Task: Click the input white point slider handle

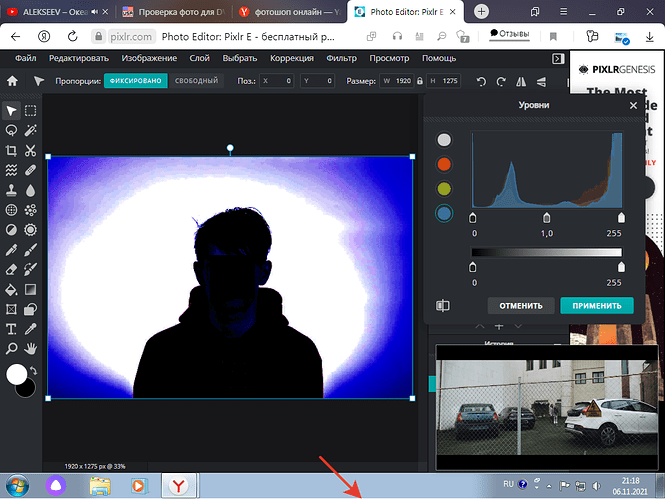Action: click(621, 218)
